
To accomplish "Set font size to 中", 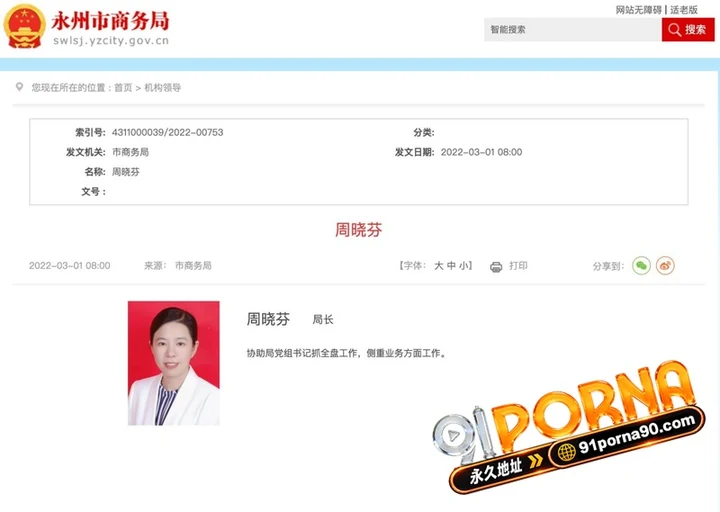I will tap(451, 265).
